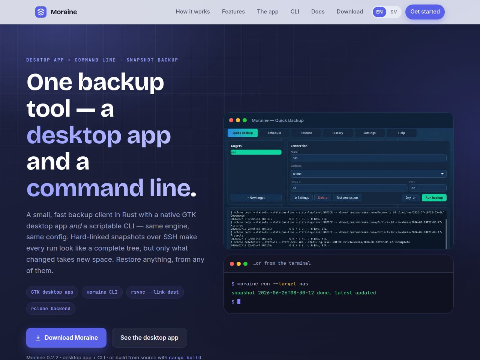This screenshot has height=360, width=480.
Task: Click the green dot on the Quick backup window
Action: tap(245, 120)
